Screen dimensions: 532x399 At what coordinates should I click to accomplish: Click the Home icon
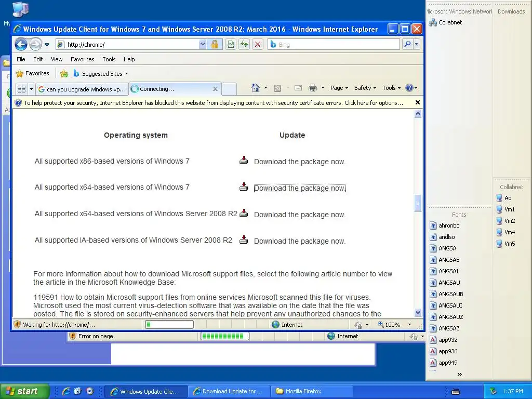256,88
